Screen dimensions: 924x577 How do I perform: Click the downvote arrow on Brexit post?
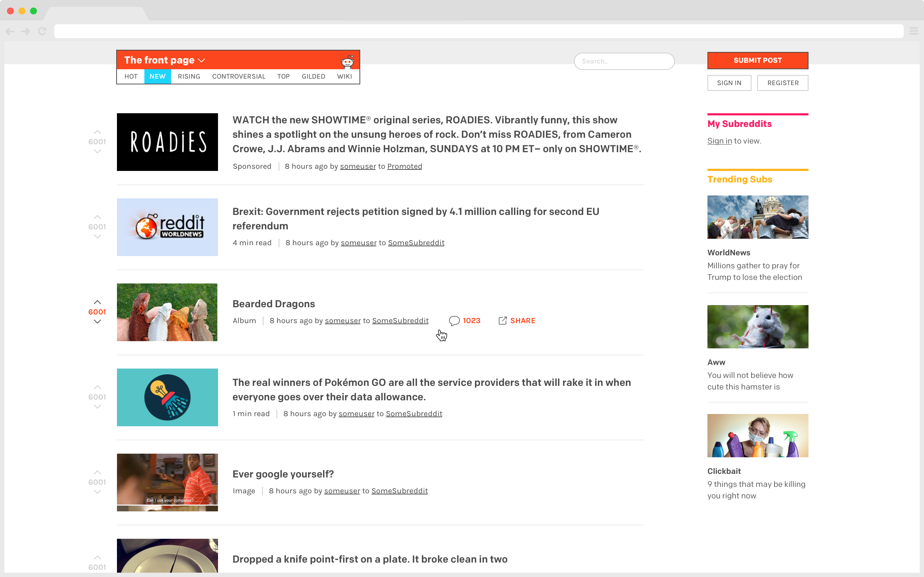coord(97,237)
